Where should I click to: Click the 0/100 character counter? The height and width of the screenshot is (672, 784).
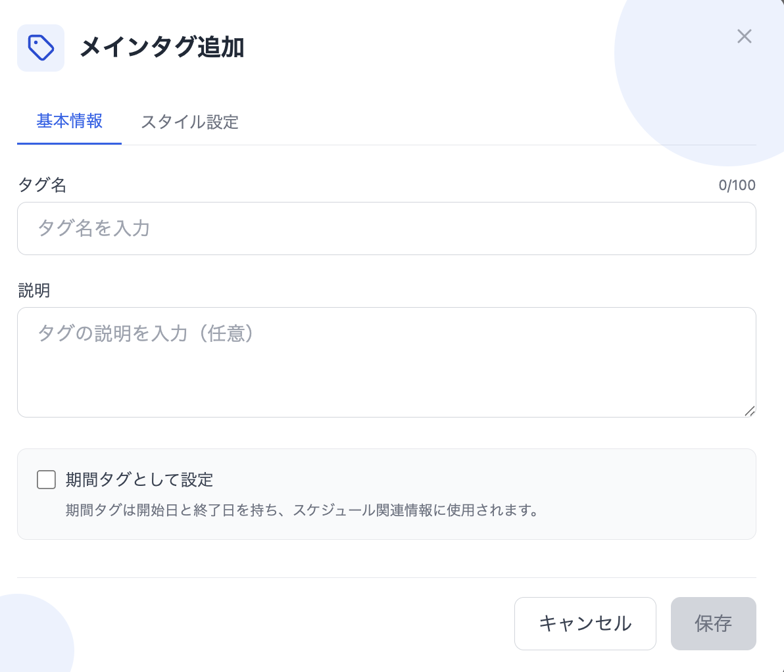coord(737,185)
